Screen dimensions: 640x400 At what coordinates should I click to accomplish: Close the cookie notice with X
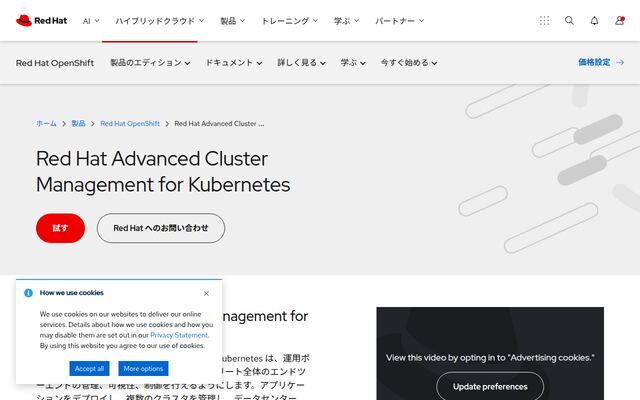pos(206,293)
